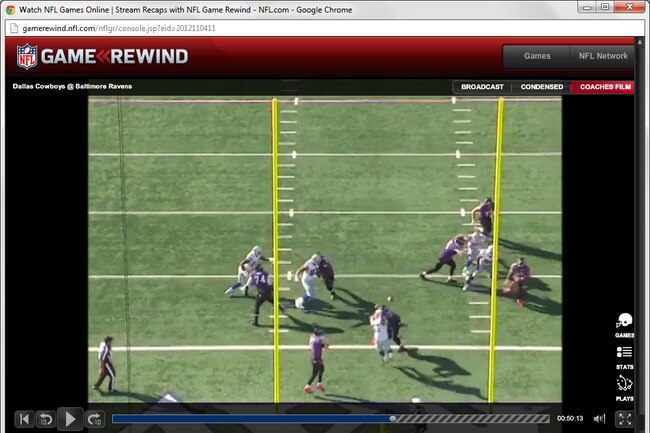This screenshot has height=433, width=650.
Task: Play the game video
Action: pos(70,419)
